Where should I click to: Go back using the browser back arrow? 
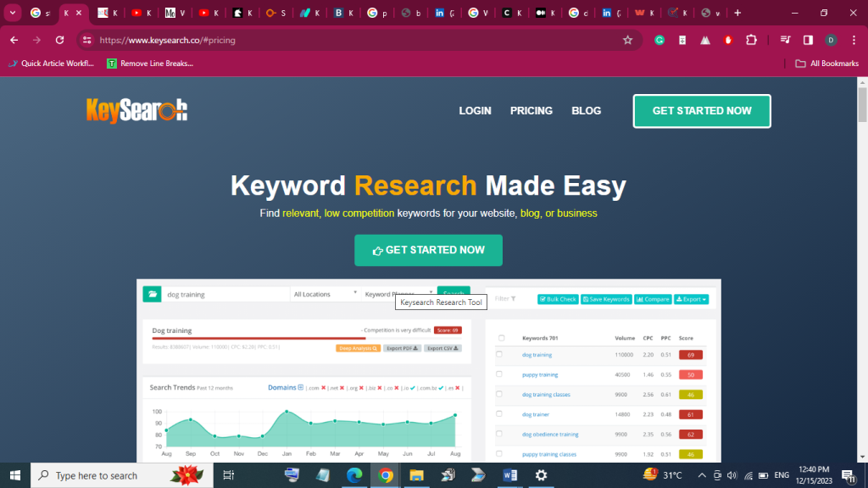tap(14, 40)
